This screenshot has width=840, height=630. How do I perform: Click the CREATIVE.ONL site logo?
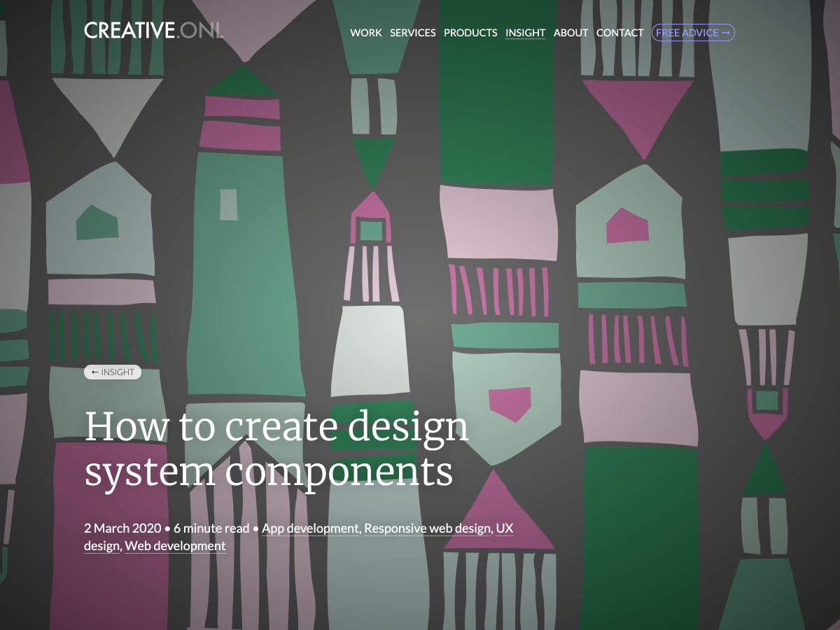click(x=154, y=31)
